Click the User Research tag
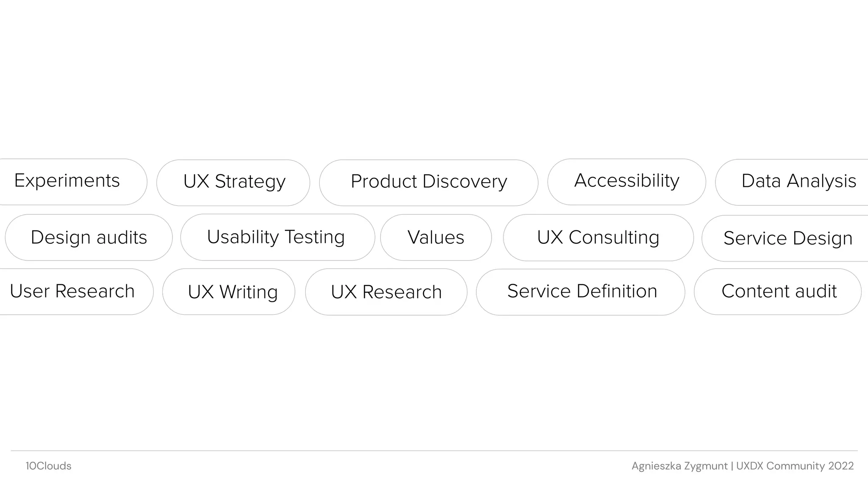Viewport: 868px width, 488px height. click(x=73, y=291)
